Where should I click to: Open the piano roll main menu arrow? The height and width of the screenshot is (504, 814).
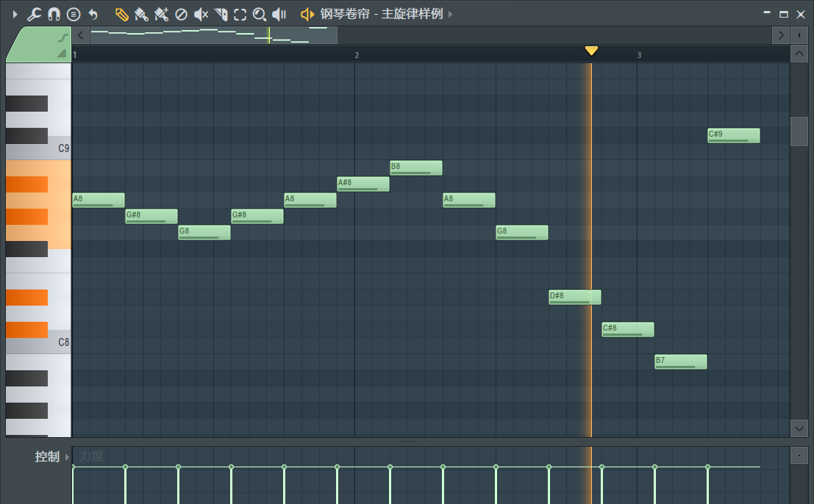tap(15, 15)
